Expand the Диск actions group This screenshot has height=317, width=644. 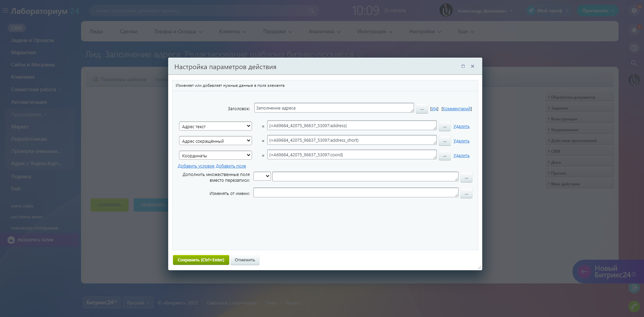(x=580, y=162)
